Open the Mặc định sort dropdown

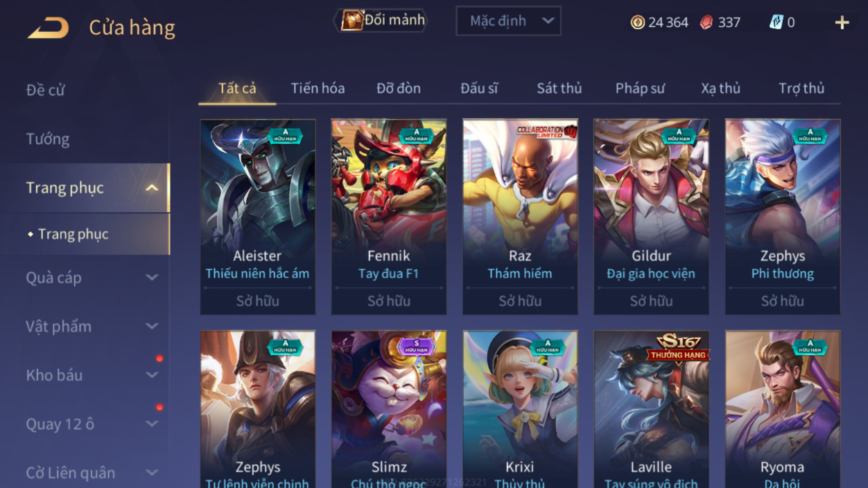click(508, 21)
